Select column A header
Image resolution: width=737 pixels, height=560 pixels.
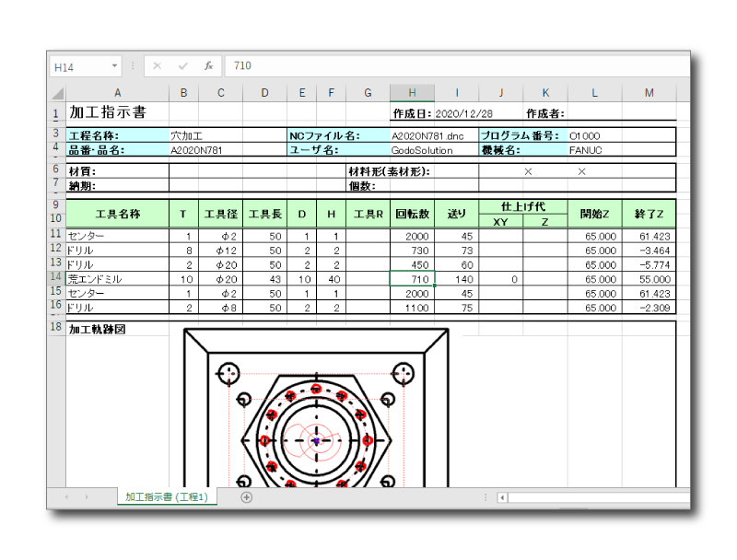click(118, 93)
